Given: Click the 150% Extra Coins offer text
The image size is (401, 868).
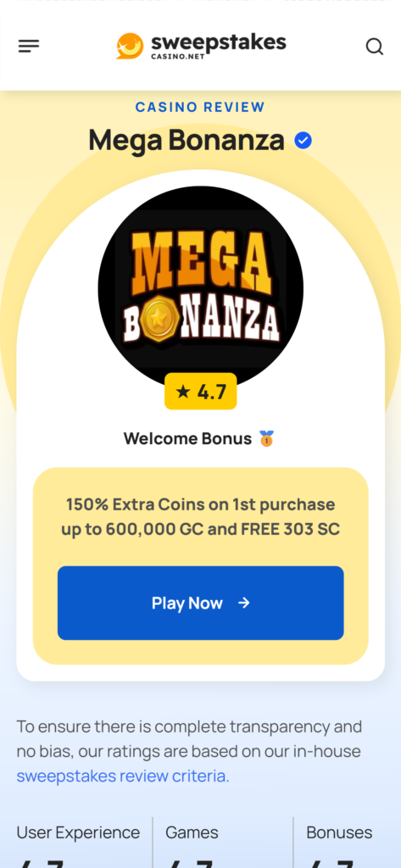Looking at the screenshot, I should (x=200, y=517).
